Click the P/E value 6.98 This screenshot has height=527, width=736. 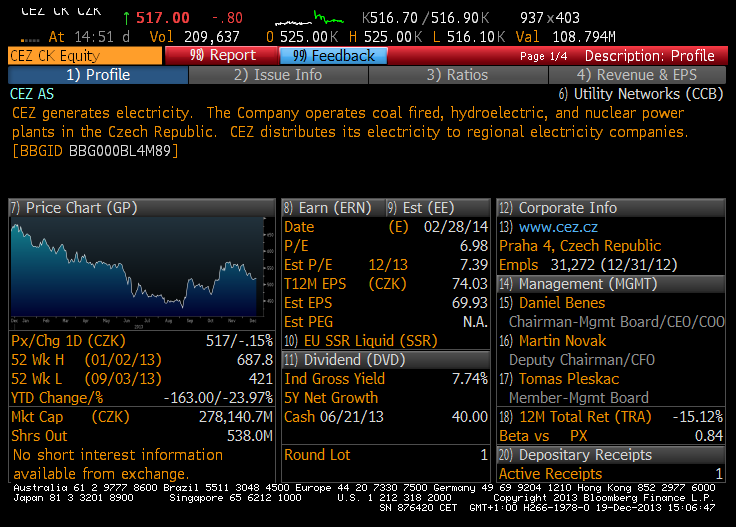[x=474, y=246]
